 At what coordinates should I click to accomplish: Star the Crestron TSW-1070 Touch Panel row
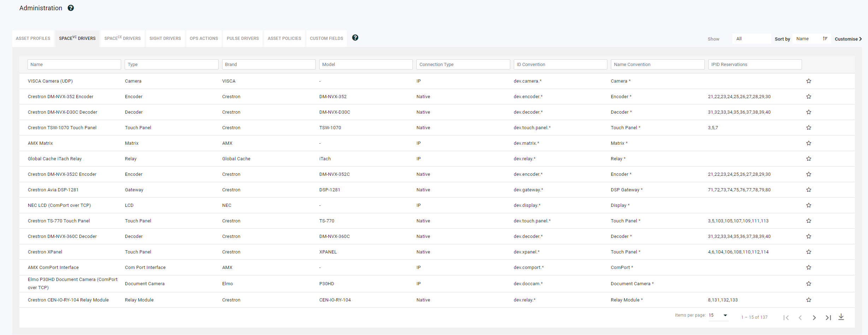[809, 127]
